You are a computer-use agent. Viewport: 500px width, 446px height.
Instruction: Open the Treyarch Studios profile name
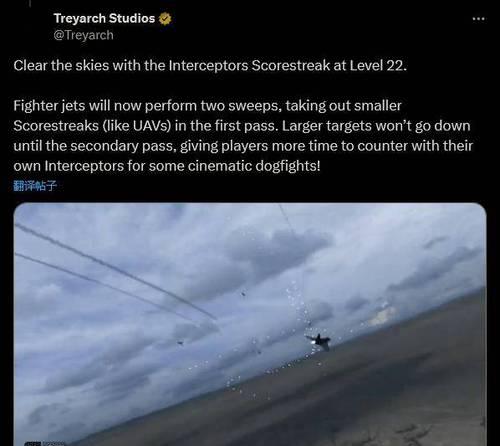click(104, 18)
